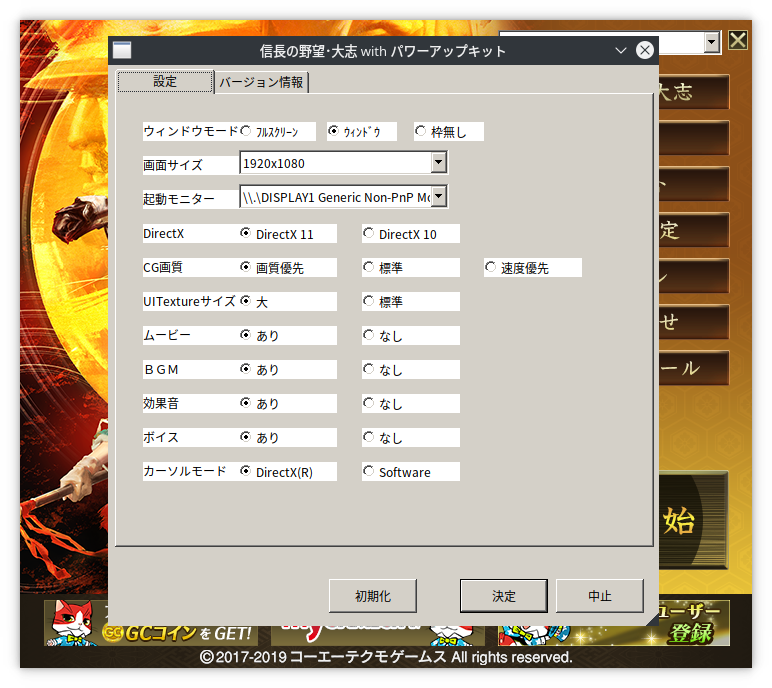The width and height of the screenshot is (772, 688).
Task: Click the 初期化 reset button
Action: 373,596
